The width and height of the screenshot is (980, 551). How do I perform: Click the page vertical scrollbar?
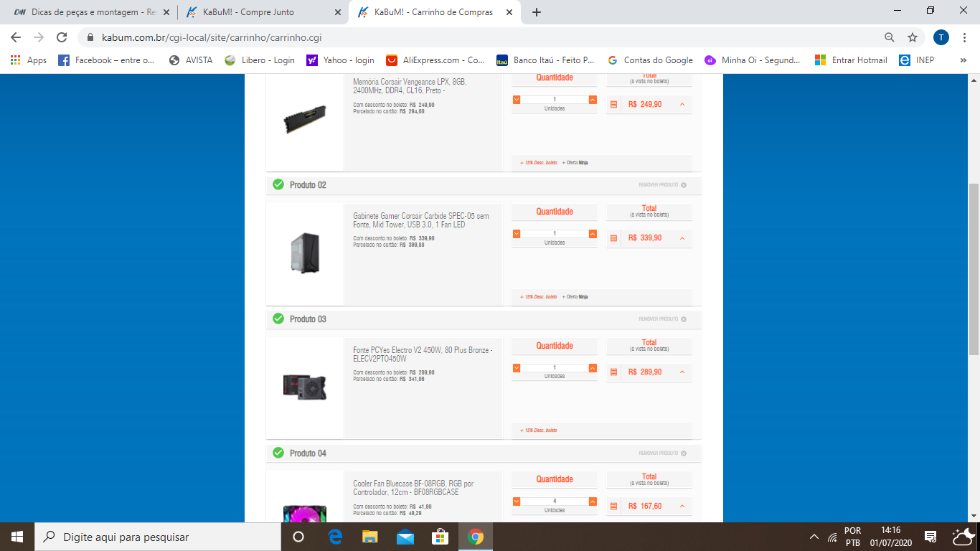974,269
